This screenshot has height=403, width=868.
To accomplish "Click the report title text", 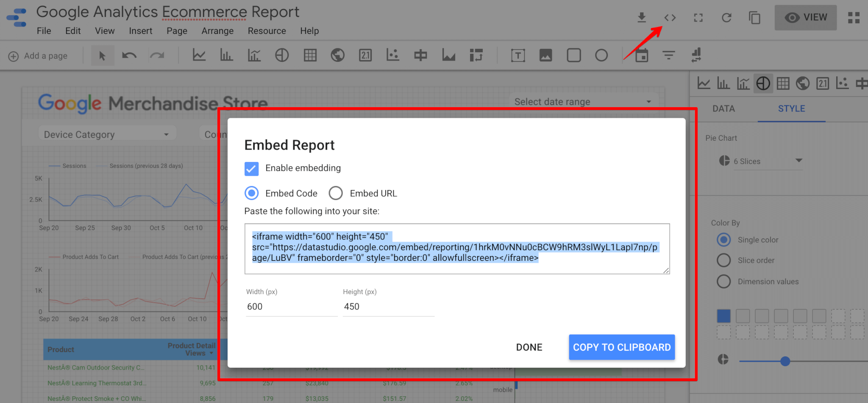I will pos(168,12).
